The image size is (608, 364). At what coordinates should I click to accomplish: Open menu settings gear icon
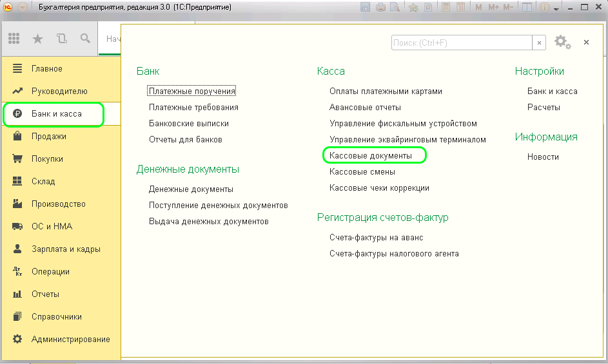(x=561, y=43)
